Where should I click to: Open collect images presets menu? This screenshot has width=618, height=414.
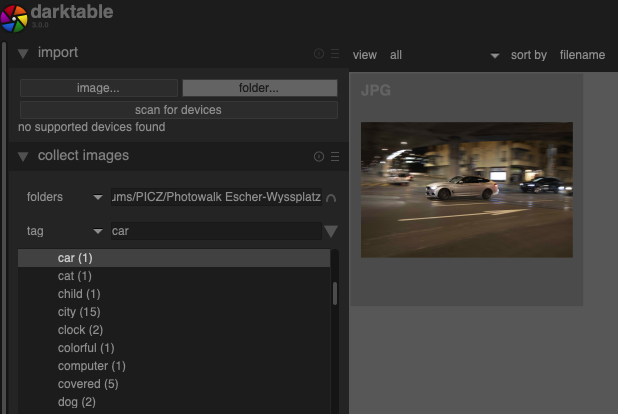click(335, 157)
